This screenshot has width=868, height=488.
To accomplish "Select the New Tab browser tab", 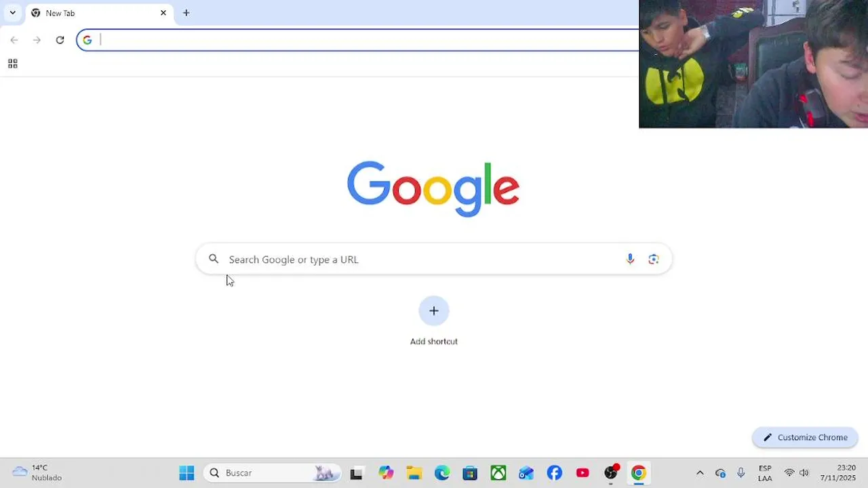I will point(99,13).
